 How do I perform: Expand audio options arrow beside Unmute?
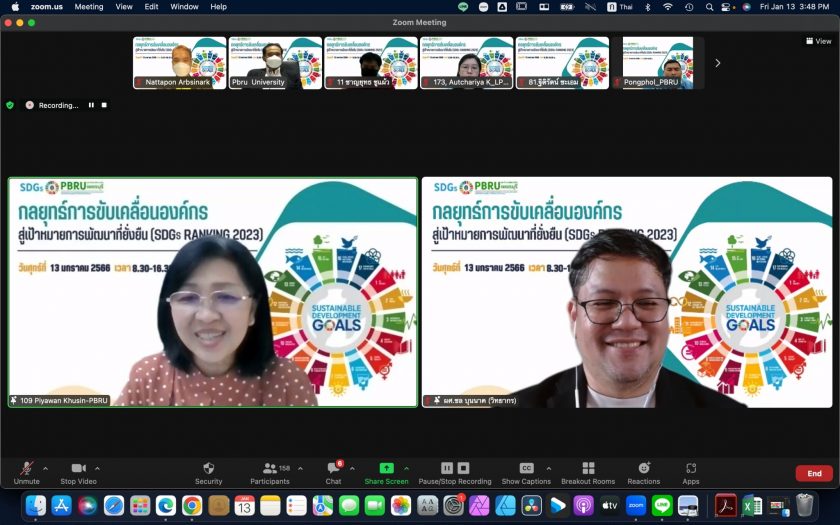coord(45,468)
